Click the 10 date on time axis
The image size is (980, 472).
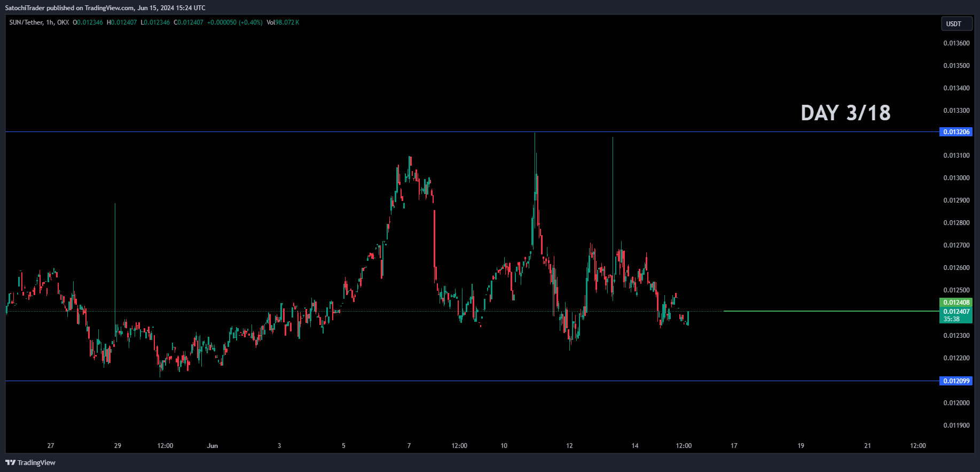coord(504,446)
